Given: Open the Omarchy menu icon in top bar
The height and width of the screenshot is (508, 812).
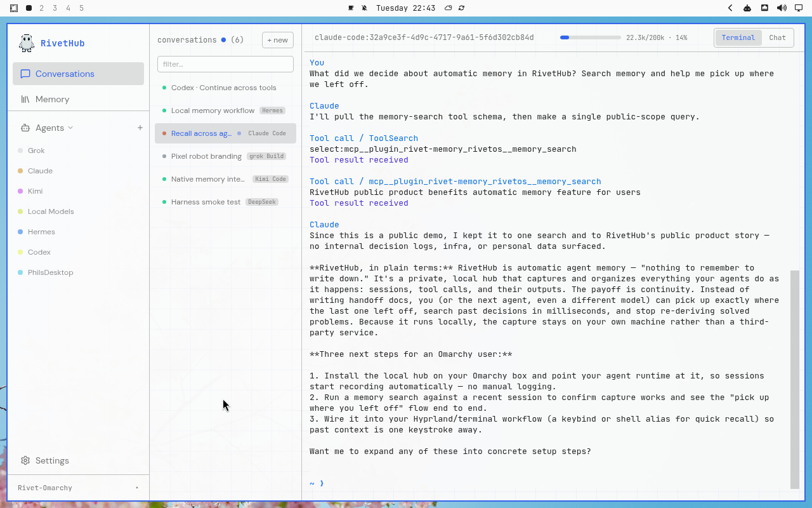Looking at the screenshot, I should [14, 8].
